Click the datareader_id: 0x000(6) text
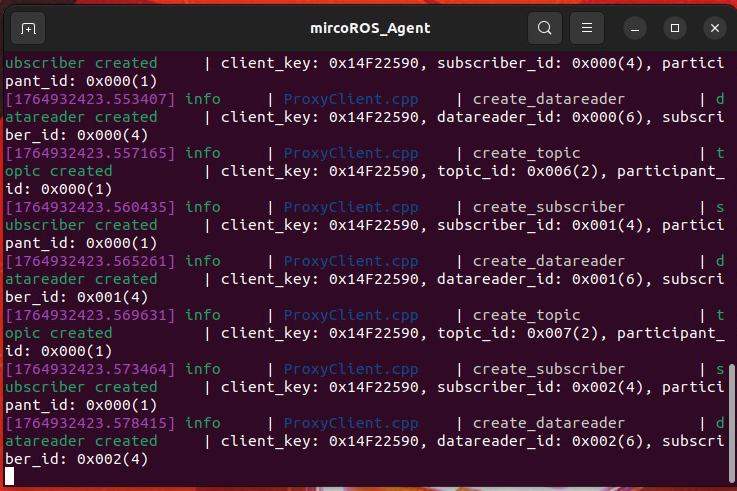The height and width of the screenshot is (491, 737). (540, 117)
